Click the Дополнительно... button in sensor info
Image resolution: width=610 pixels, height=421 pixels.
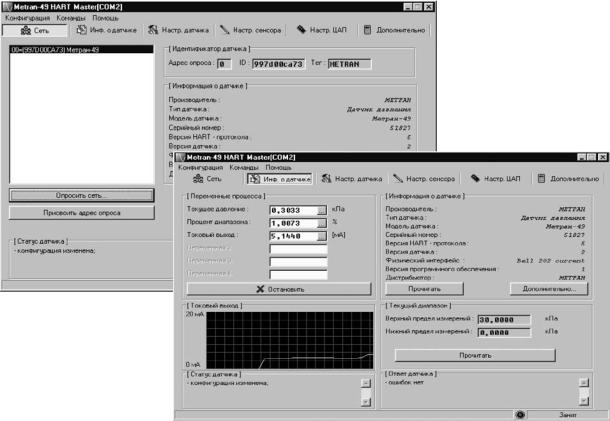click(549, 289)
